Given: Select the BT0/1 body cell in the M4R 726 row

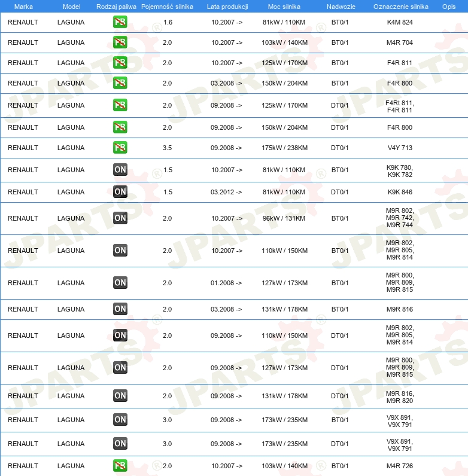Looking at the screenshot, I should click(x=340, y=466).
